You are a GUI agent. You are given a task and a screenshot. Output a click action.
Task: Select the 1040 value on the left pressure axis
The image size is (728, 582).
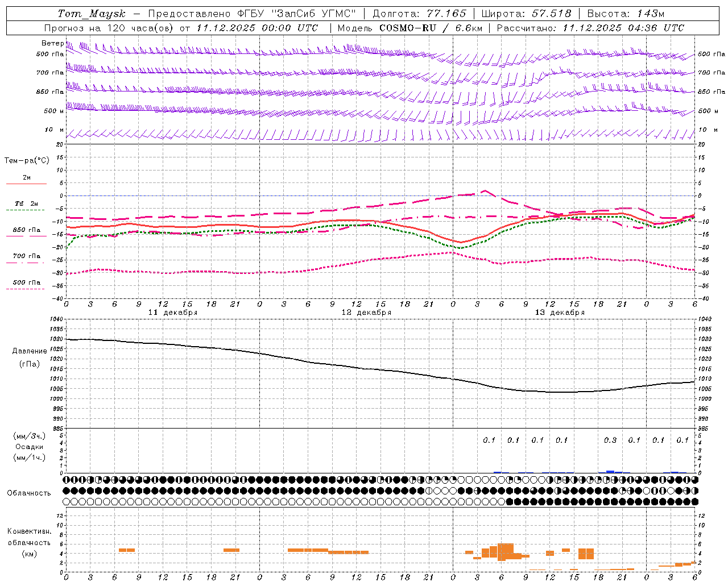click(56, 319)
